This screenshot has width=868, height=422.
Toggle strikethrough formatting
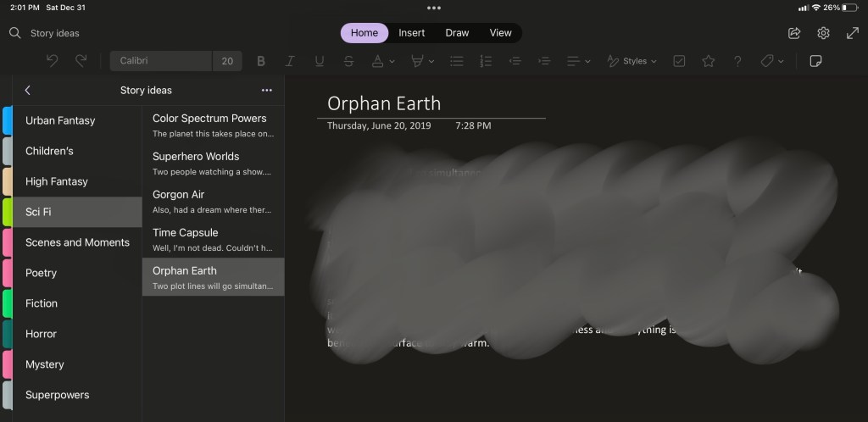click(348, 61)
